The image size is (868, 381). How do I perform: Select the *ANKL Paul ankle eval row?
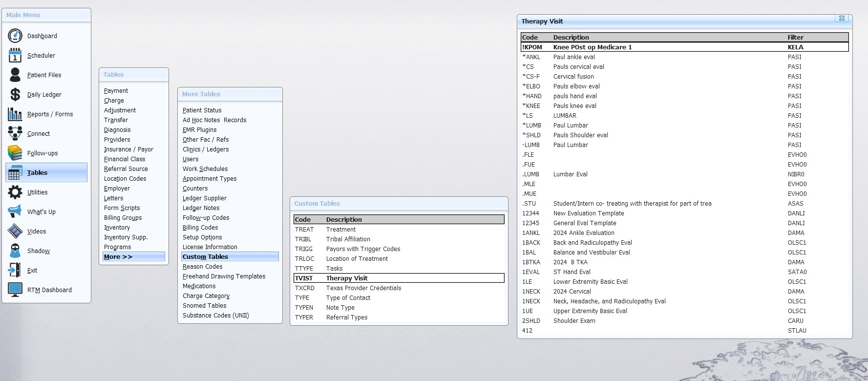pyautogui.click(x=685, y=57)
